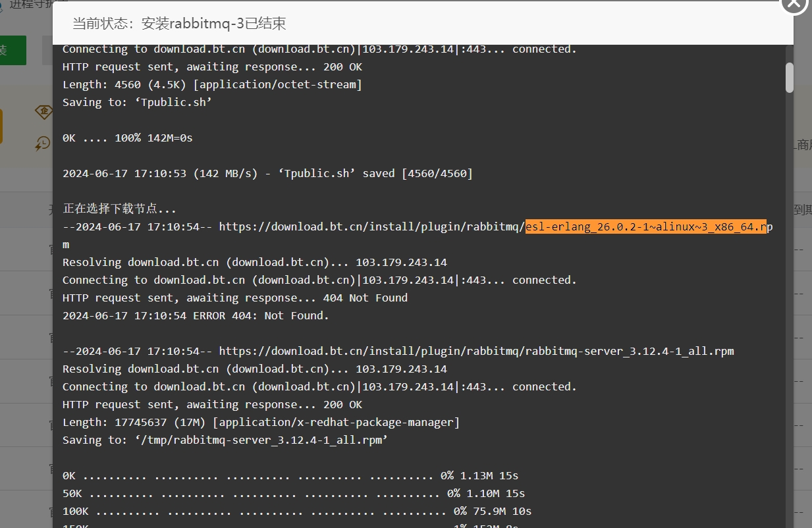Click the enterprise diamond icon behind dialog
The image size is (812, 528).
click(x=43, y=113)
